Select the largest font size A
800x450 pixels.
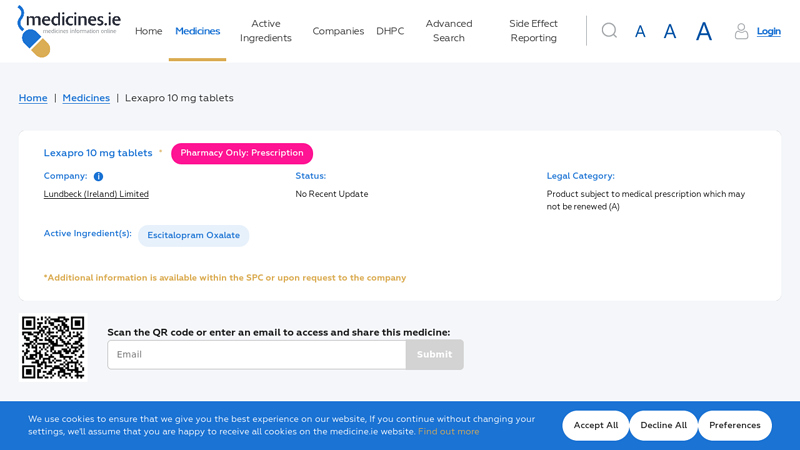(704, 31)
